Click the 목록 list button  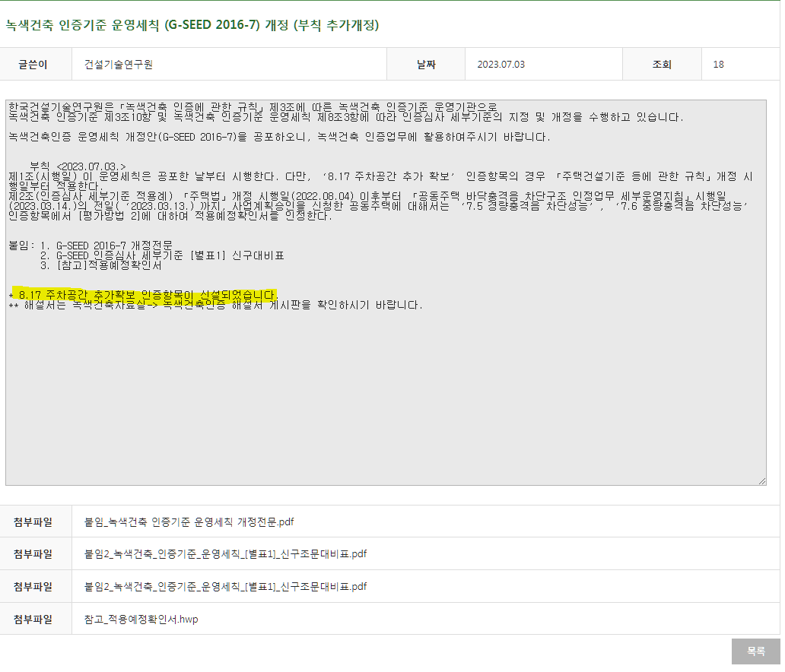[755, 651]
